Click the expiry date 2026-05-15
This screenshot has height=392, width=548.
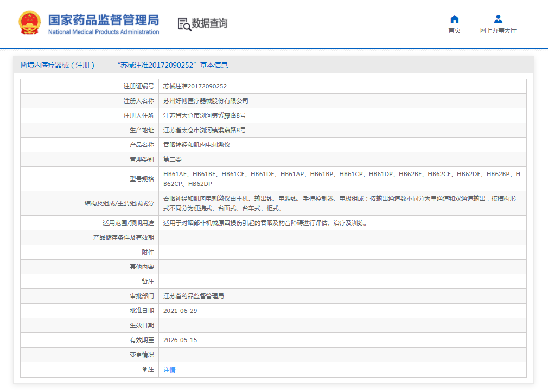(180, 340)
